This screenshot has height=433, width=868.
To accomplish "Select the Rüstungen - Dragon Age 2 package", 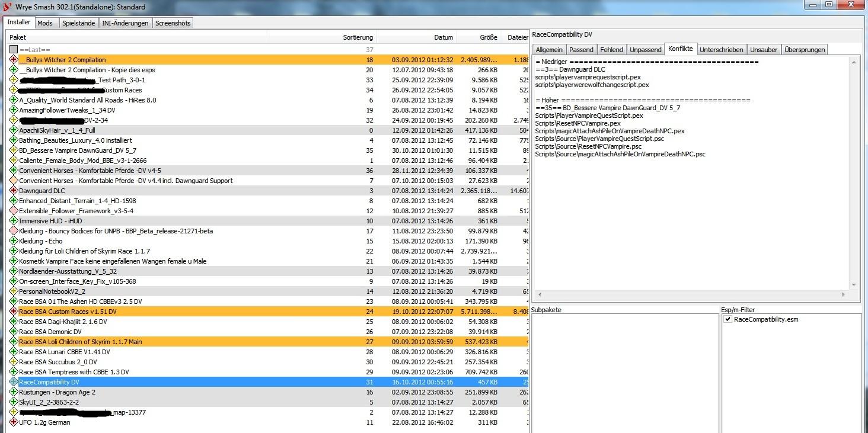I will (57, 392).
